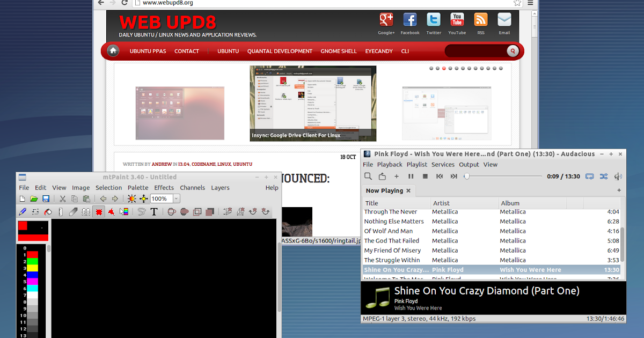
Task: Open the Playback menu in Audacious
Action: tap(390, 165)
